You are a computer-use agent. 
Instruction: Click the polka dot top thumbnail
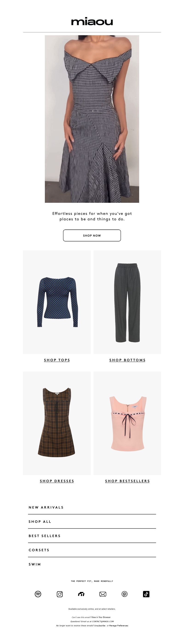pyautogui.click(x=57, y=302)
